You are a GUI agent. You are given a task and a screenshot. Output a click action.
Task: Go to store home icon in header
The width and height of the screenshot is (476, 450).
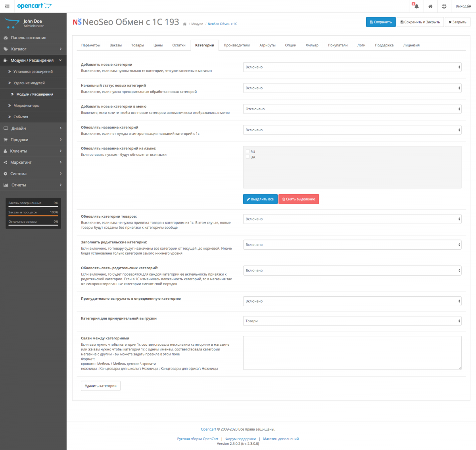430,6
